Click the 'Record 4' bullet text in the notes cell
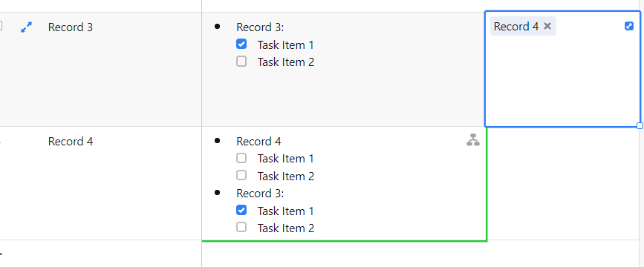The image size is (644, 267). coord(258,142)
